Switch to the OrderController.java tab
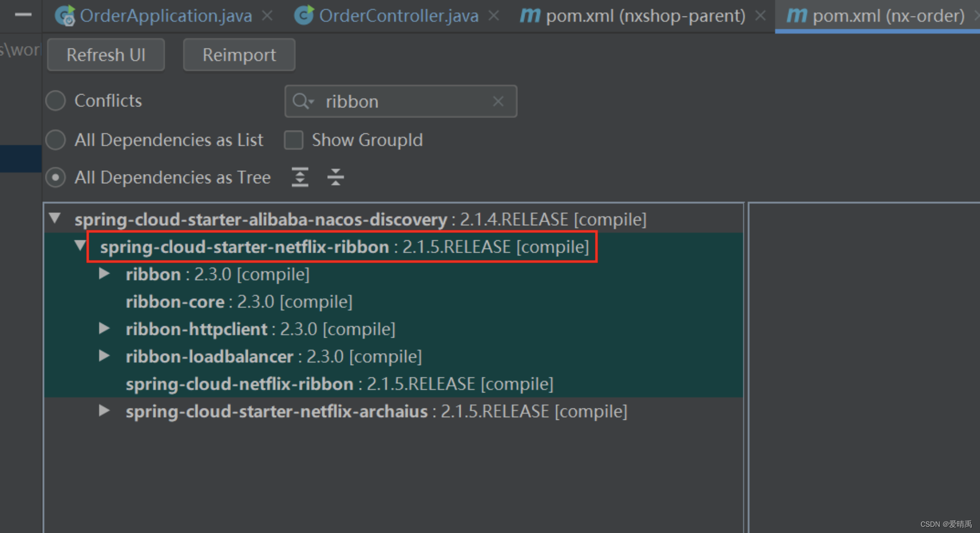Viewport: 980px width, 533px height. (x=398, y=15)
